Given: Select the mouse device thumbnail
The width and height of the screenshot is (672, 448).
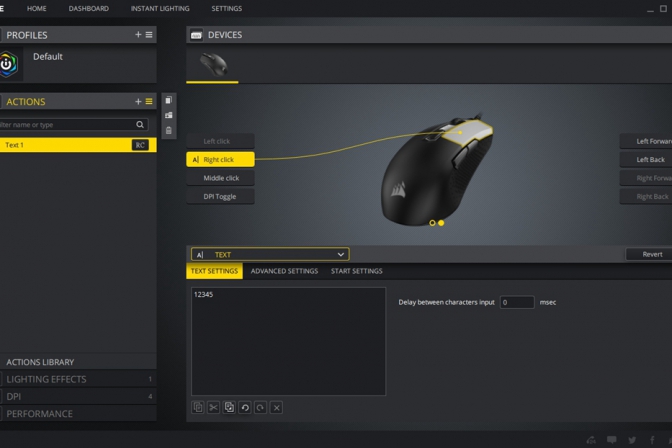Looking at the screenshot, I should tap(213, 64).
